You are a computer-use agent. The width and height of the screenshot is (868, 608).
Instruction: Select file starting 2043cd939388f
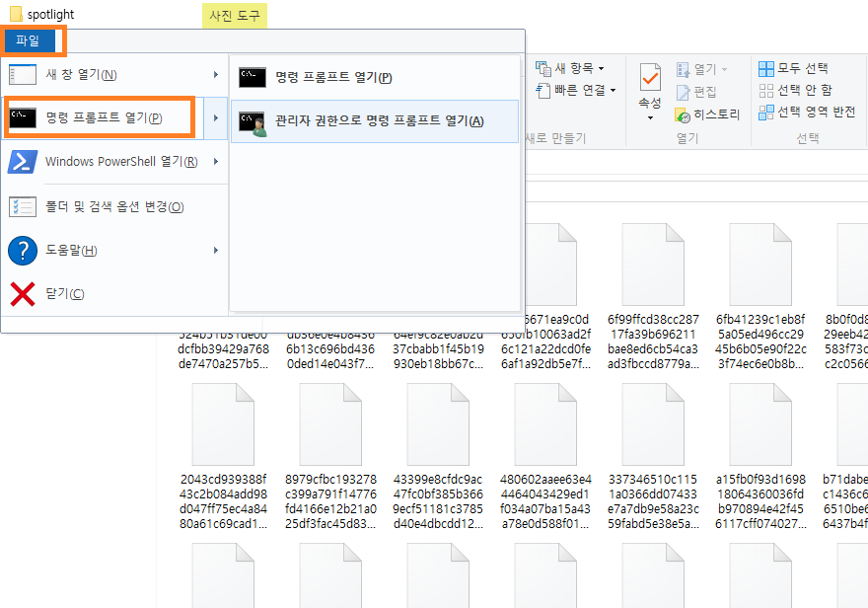pos(223,456)
